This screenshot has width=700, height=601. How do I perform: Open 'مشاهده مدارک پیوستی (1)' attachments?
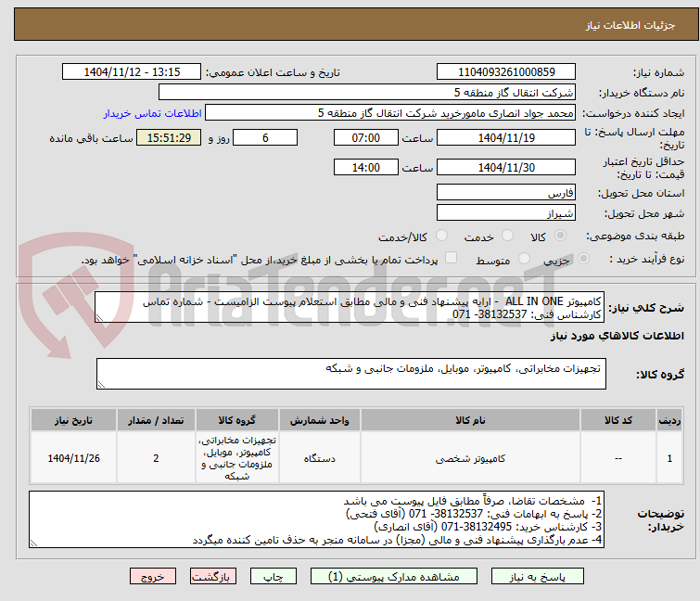point(394,577)
